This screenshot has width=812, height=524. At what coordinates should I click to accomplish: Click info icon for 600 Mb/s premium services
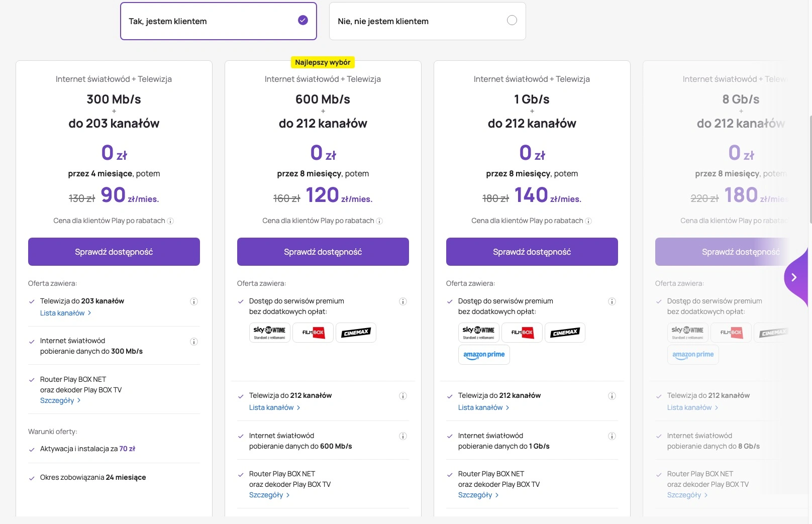coord(403,301)
